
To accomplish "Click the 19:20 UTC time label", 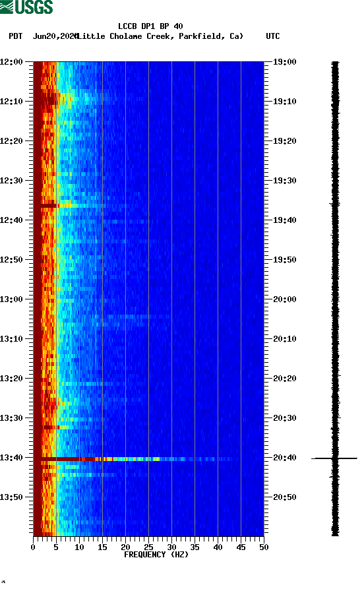I will [x=285, y=141].
